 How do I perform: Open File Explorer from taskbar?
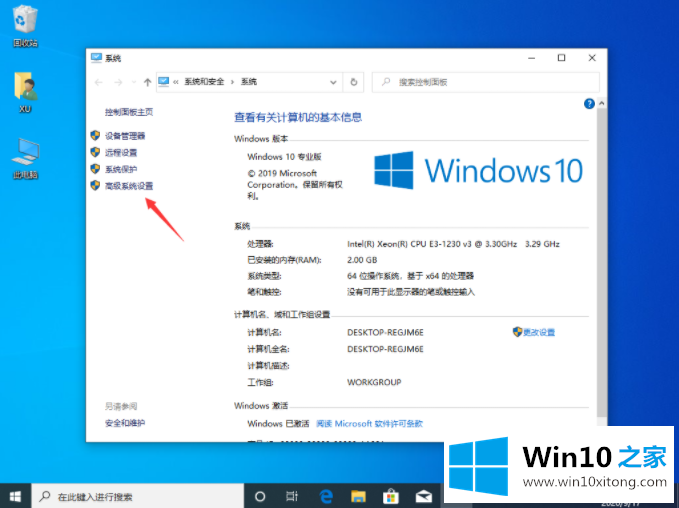click(359, 496)
